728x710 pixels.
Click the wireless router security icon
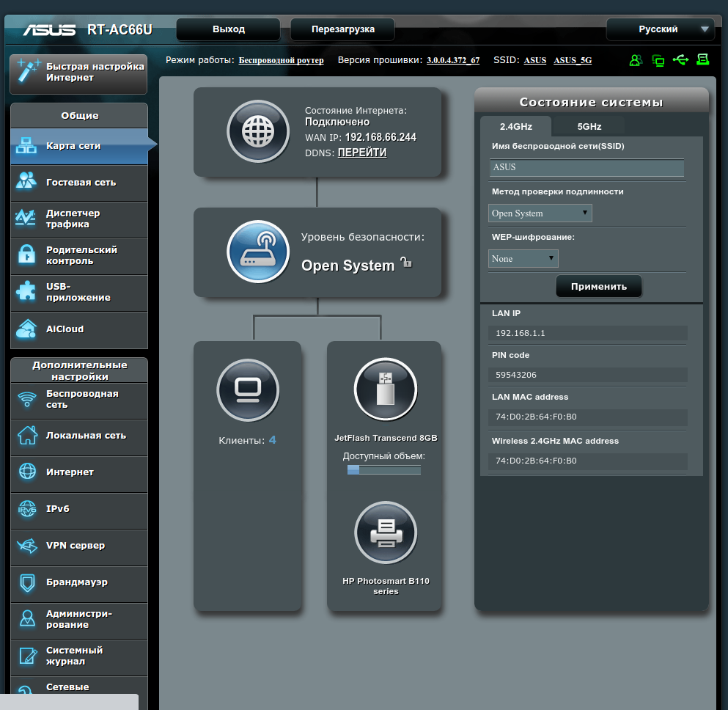258,252
